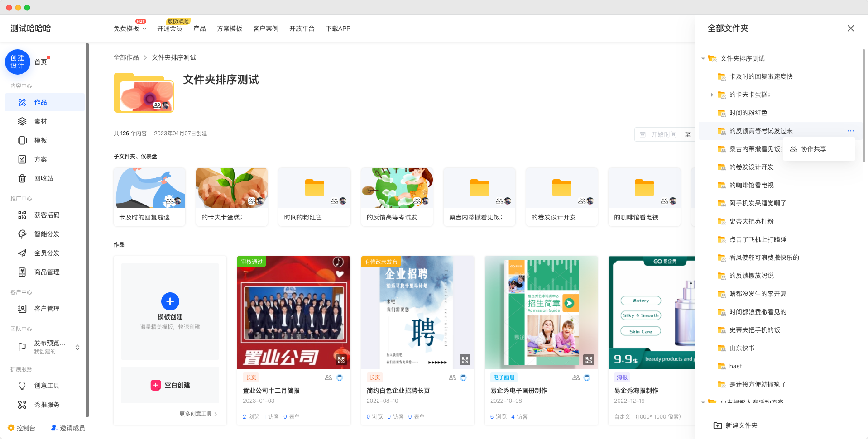Select hasf in folder tree
This screenshot has height=439, width=868.
click(x=735, y=366)
